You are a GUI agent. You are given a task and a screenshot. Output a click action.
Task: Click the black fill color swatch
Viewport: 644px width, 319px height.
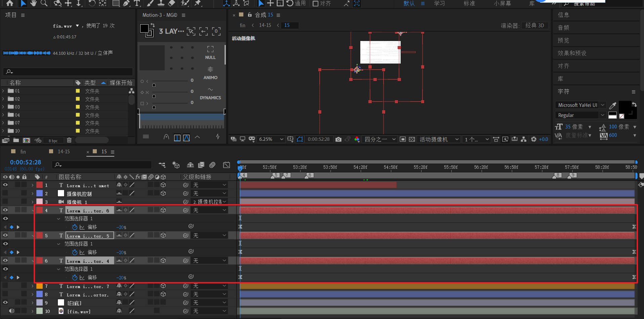(x=625, y=108)
